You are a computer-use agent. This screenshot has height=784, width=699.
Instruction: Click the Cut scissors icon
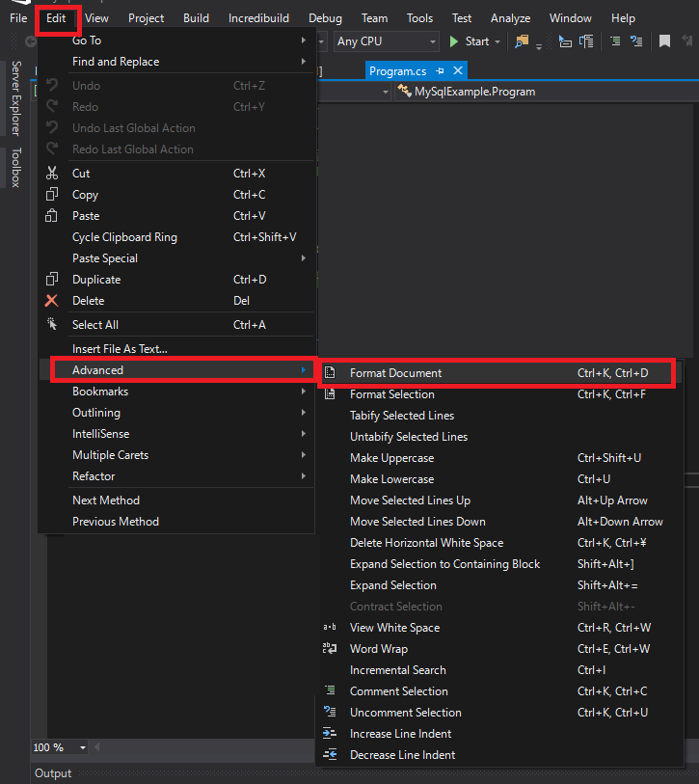coord(51,173)
